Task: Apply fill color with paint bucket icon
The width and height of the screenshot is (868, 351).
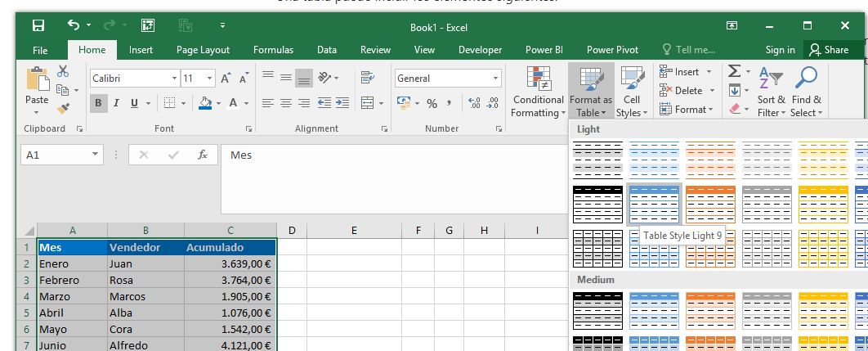Action: click(x=205, y=103)
